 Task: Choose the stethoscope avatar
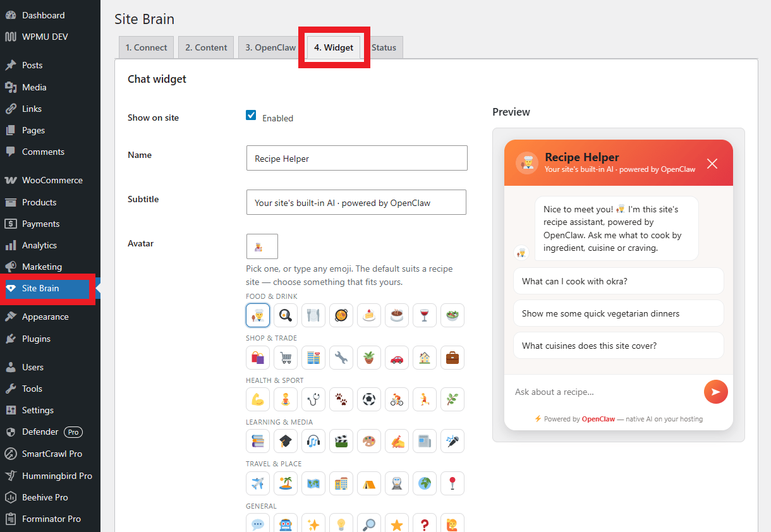coord(313,399)
